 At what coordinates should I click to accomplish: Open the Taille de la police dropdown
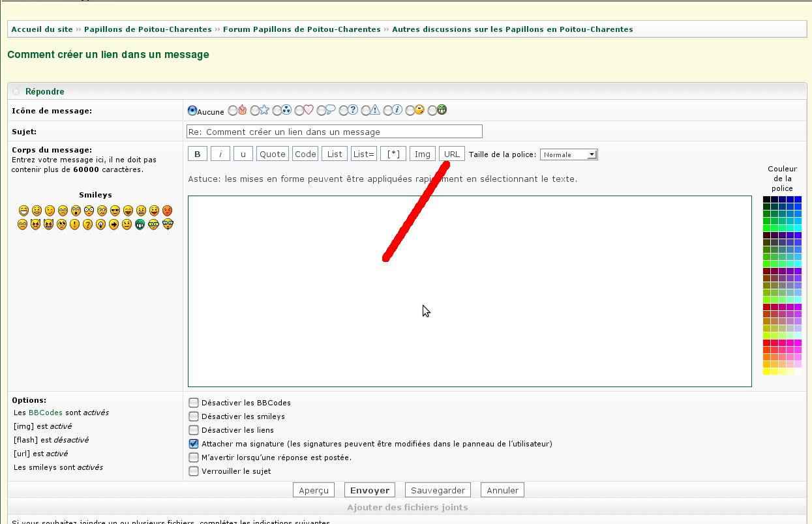[x=568, y=154]
